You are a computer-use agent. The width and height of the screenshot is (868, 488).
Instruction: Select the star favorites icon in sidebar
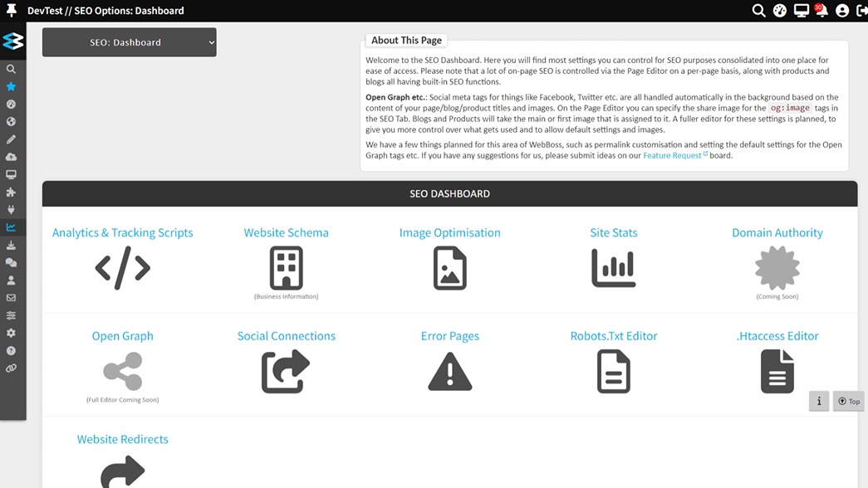pyautogui.click(x=12, y=86)
